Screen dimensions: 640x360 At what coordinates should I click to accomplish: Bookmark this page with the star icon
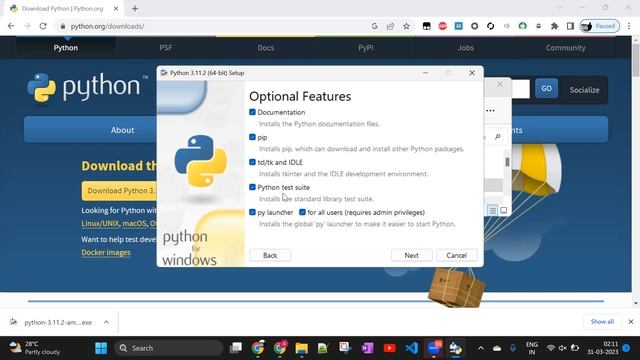coord(406,26)
